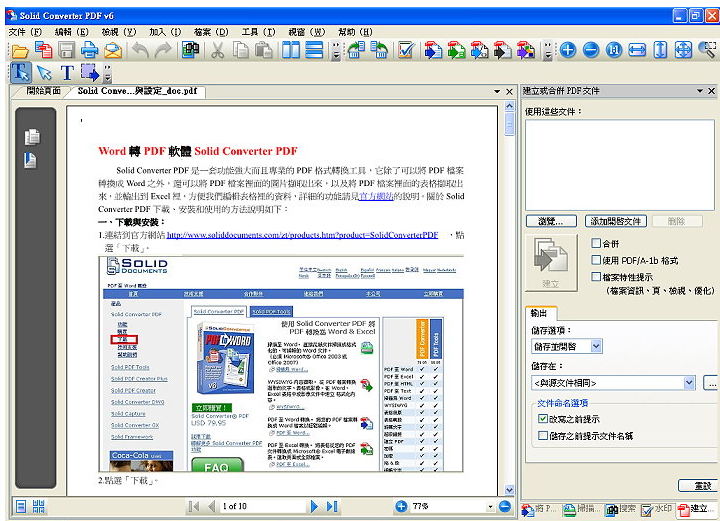Tile windows horizontally using the stacked-rows icon

tap(314, 50)
